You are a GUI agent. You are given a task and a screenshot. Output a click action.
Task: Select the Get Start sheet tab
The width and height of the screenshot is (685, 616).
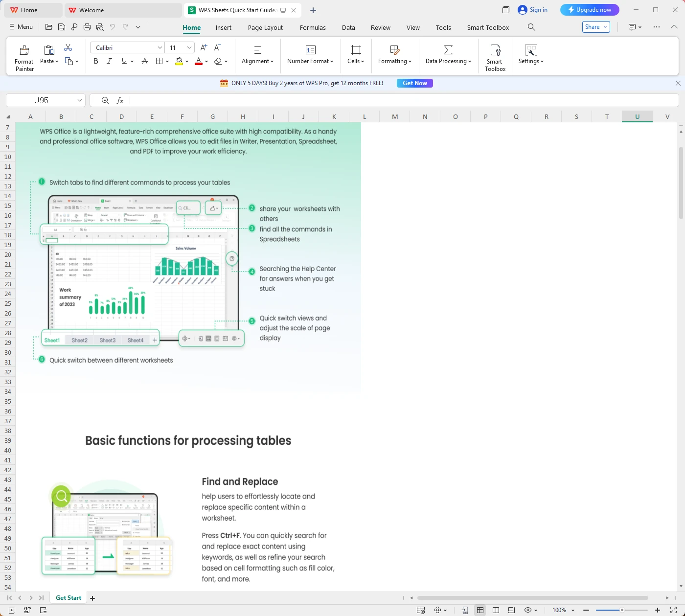[x=68, y=598]
